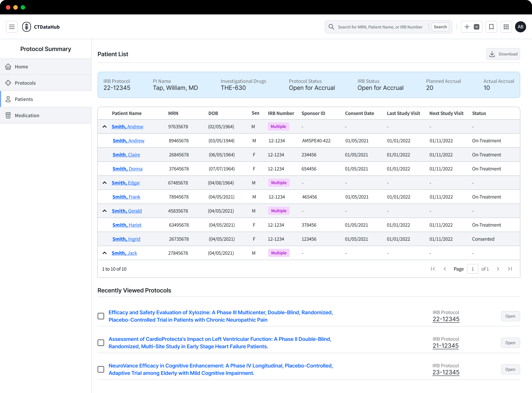Click the MRN search input field

pyautogui.click(x=380, y=27)
